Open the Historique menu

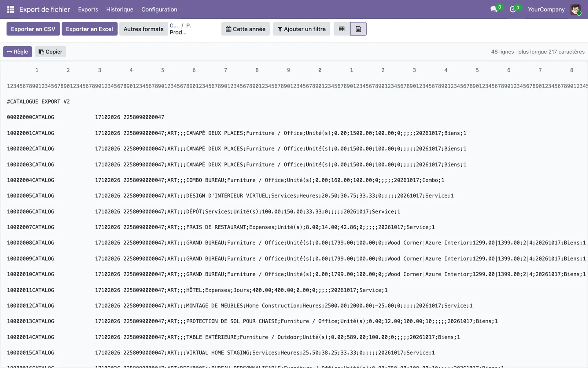[120, 9]
